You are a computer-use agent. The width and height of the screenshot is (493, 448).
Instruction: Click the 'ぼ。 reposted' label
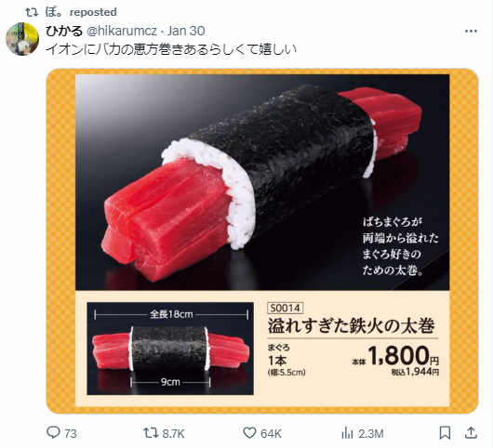[x=81, y=12]
